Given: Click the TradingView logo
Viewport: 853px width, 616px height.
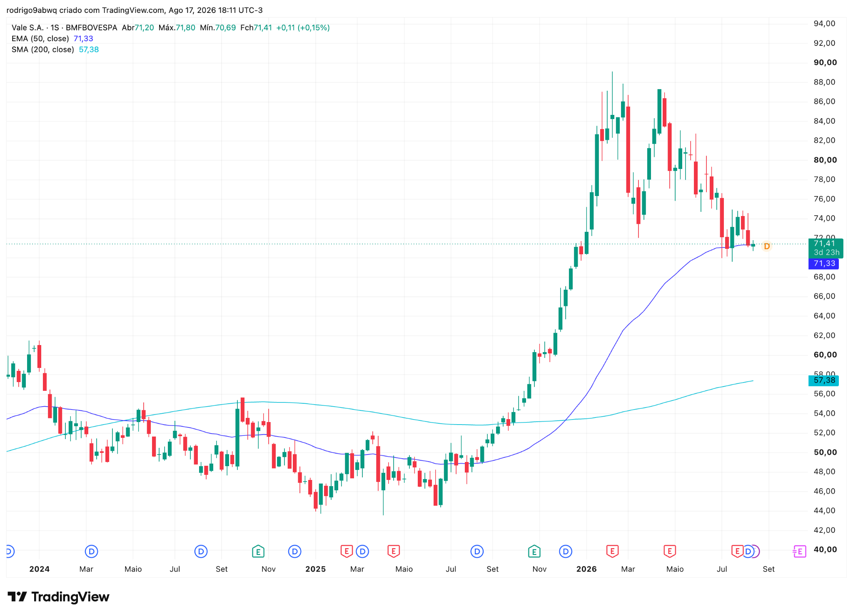Looking at the screenshot, I should (58, 597).
